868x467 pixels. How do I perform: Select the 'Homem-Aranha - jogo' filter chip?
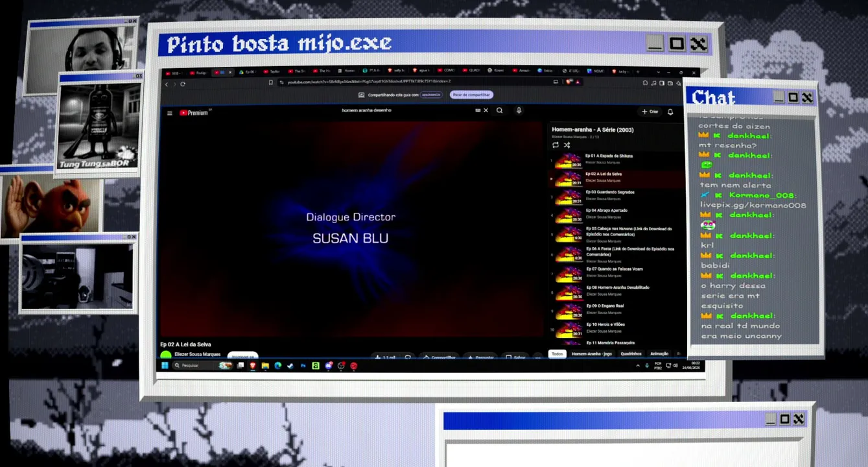click(591, 353)
